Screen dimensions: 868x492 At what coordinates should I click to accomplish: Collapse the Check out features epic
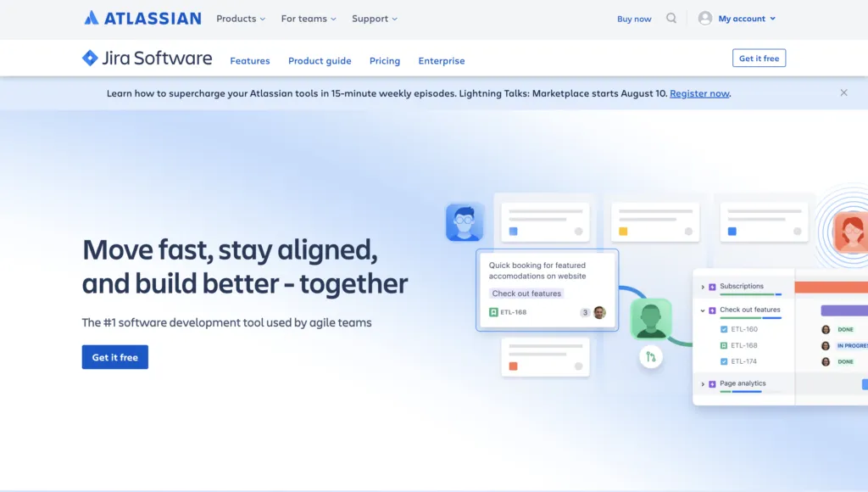pos(703,310)
